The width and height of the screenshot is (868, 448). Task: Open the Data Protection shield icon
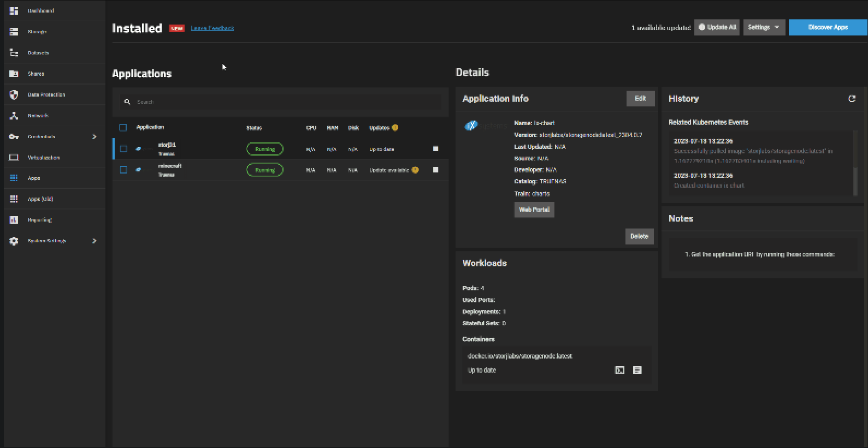14,94
